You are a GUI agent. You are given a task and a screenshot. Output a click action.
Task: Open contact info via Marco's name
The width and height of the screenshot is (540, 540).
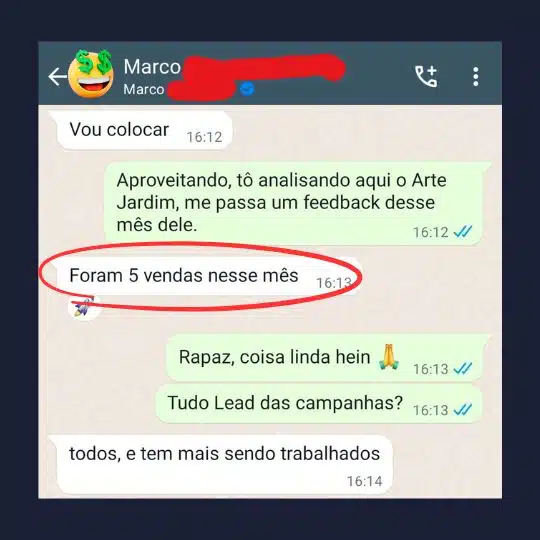point(152,66)
